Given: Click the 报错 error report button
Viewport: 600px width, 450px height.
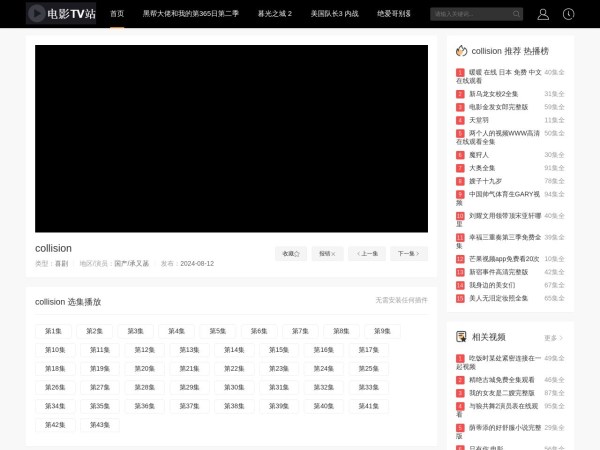Looking at the screenshot, I should [327, 254].
